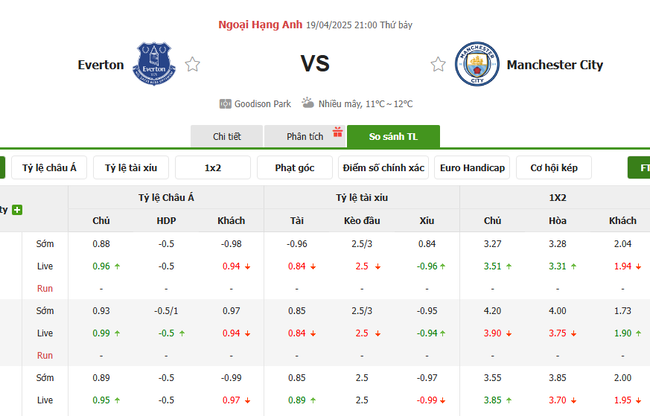Switch to the Phân tích tab
The width and height of the screenshot is (650, 416).
303,137
